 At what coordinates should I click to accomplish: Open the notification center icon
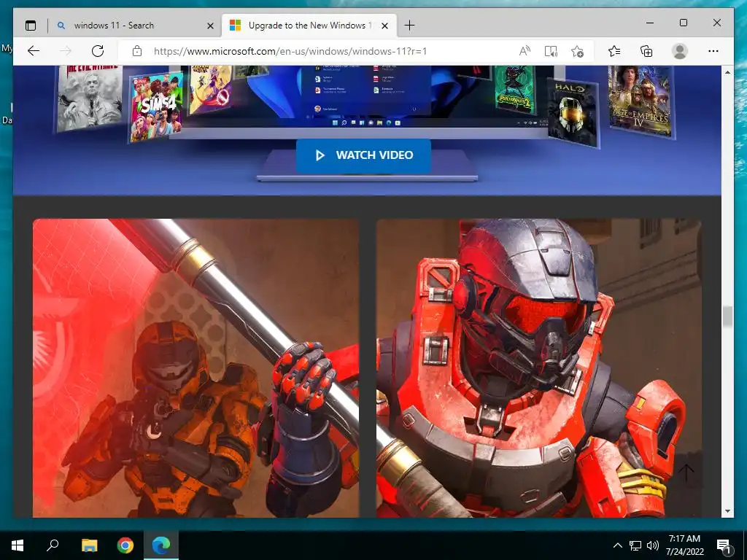(x=724, y=546)
